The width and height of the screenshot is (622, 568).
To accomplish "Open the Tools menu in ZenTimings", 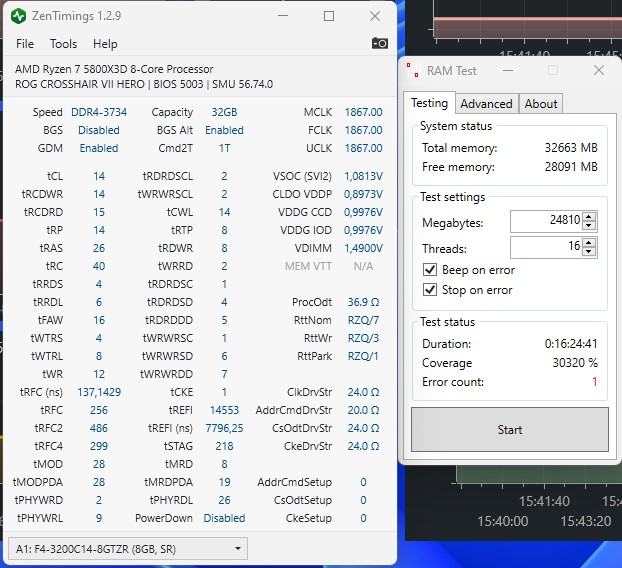I will point(63,44).
